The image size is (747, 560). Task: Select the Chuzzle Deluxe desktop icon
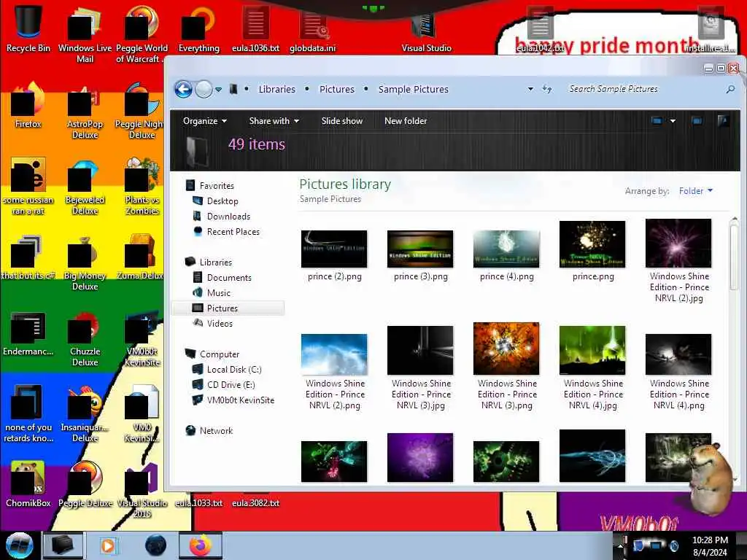85,338
